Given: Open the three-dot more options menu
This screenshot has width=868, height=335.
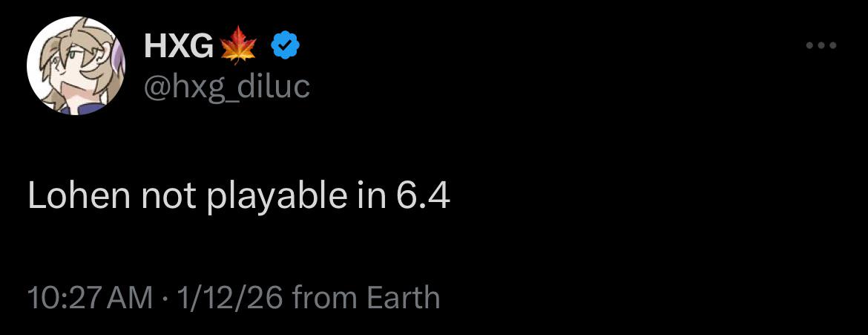Looking at the screenshot, I should tap(821, 46).
